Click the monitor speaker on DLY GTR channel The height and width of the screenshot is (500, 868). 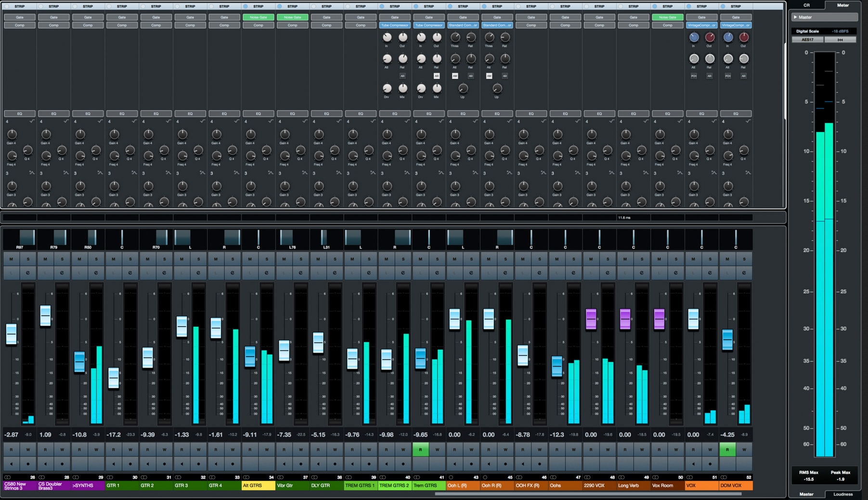[x=318, y=464]
